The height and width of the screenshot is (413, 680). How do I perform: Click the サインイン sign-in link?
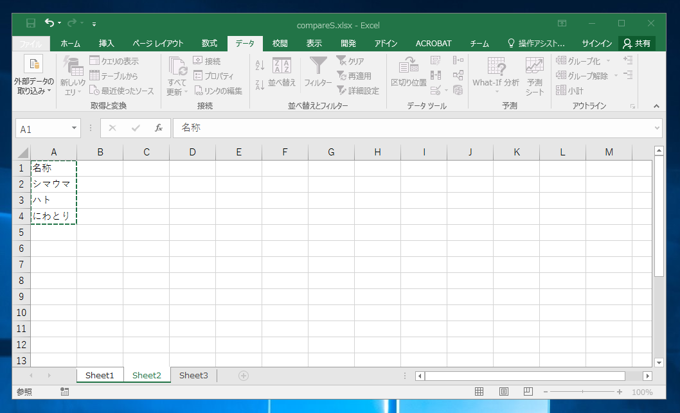tap(597, 43)
